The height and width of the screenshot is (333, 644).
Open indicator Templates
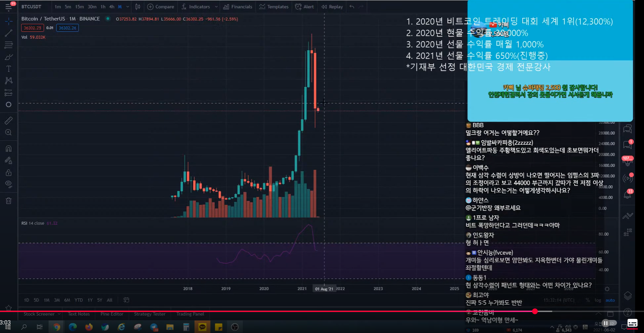pyautogui.click(x=274, y=7)
